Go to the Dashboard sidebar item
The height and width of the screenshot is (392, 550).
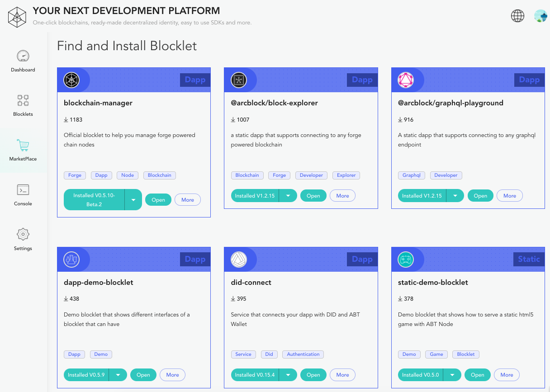pos(23,61)
